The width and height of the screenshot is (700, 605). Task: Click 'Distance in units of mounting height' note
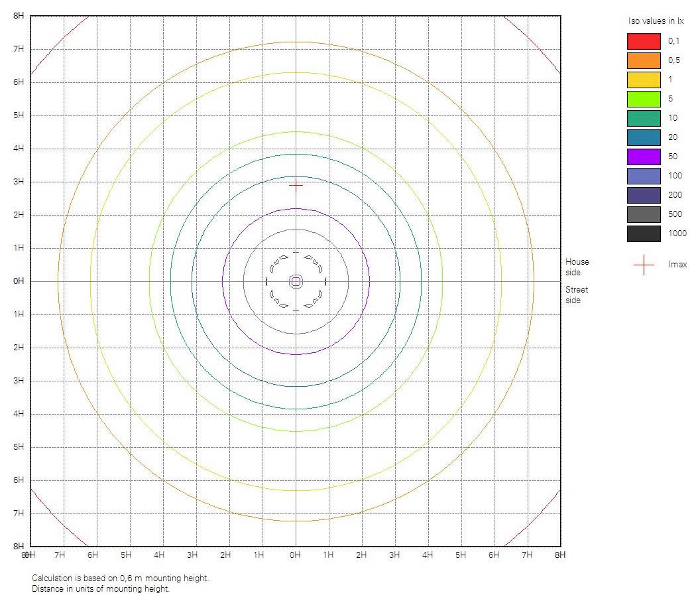click(101, 589)
